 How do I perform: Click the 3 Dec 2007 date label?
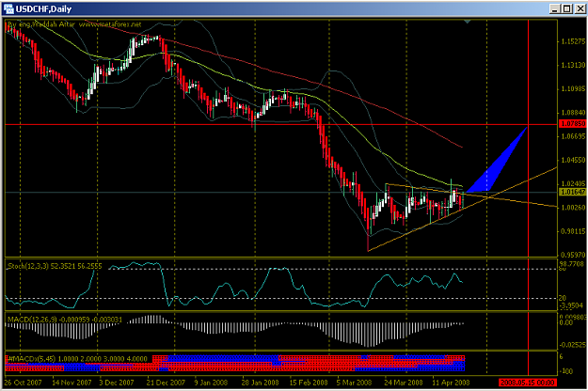point(117,383)
